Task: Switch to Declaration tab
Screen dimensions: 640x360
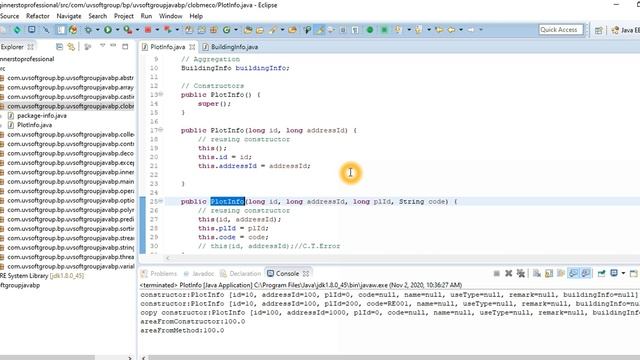Action: tap(240, 273)
